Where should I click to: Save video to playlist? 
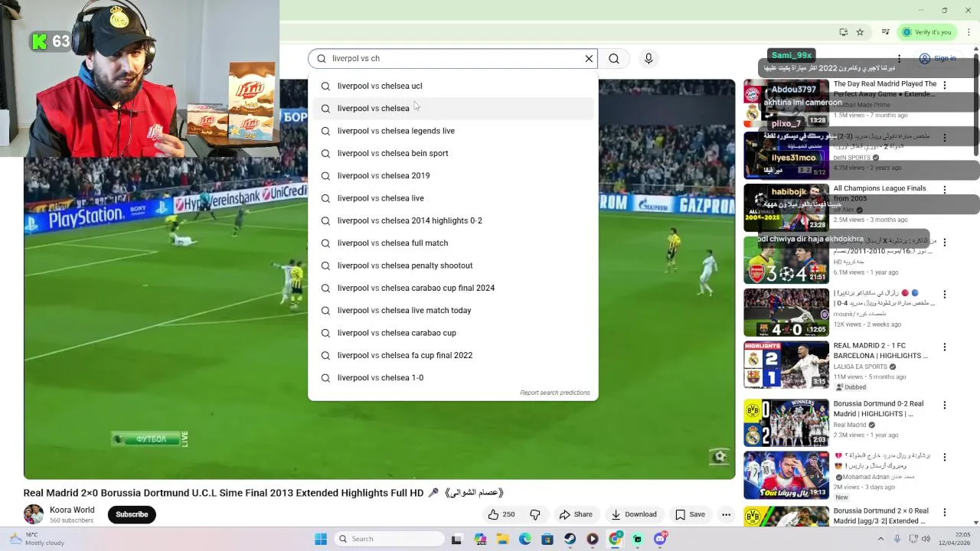pyautogui.click(x=690, y=514)
